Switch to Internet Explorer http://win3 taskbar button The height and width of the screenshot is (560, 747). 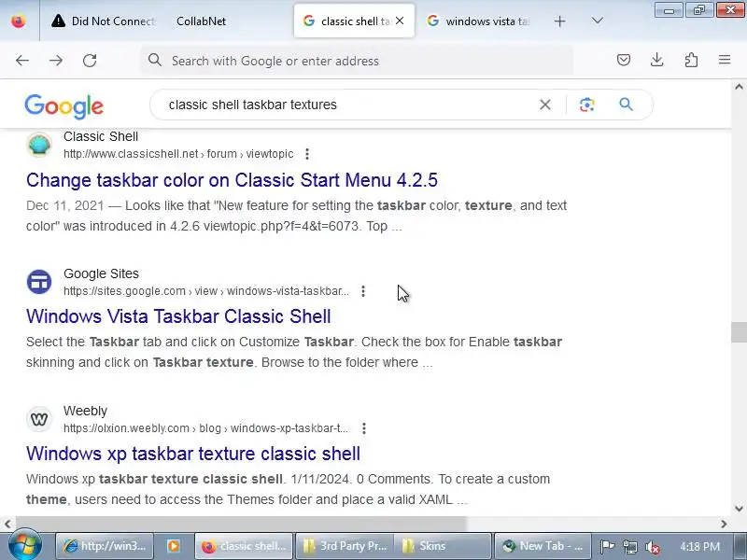tap(106, 546)
